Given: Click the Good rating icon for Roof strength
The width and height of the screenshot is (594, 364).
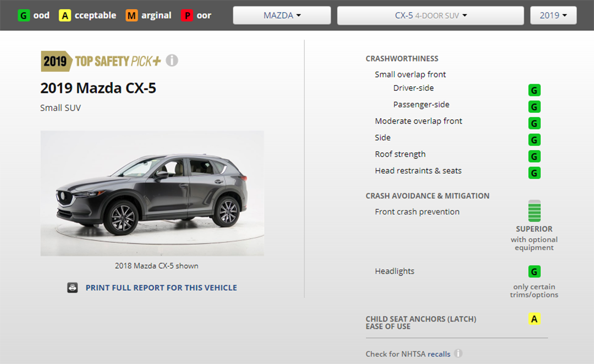Looking at the screenshot, I should point(534,156).
